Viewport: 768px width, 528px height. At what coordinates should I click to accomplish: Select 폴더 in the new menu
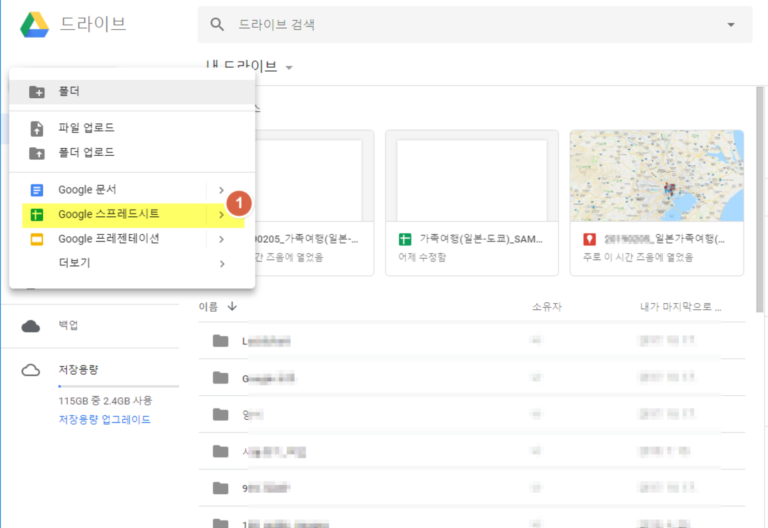(x=132, y=92)
